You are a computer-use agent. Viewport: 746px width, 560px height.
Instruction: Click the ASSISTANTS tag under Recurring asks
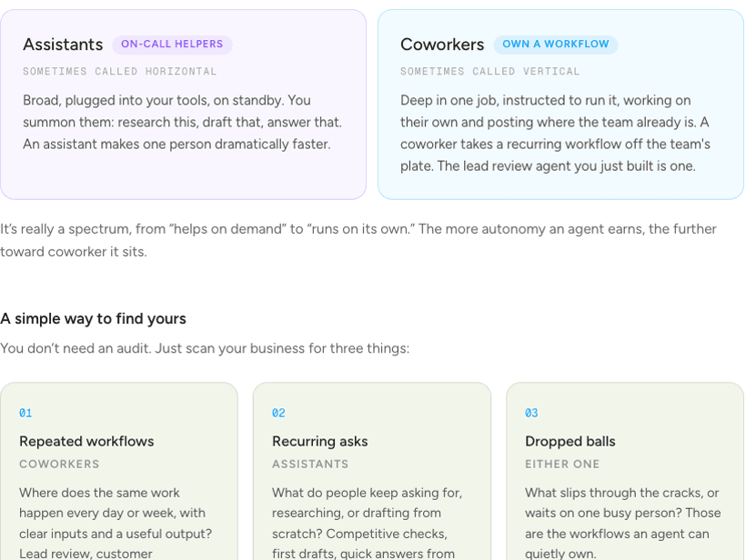(310, 464)
